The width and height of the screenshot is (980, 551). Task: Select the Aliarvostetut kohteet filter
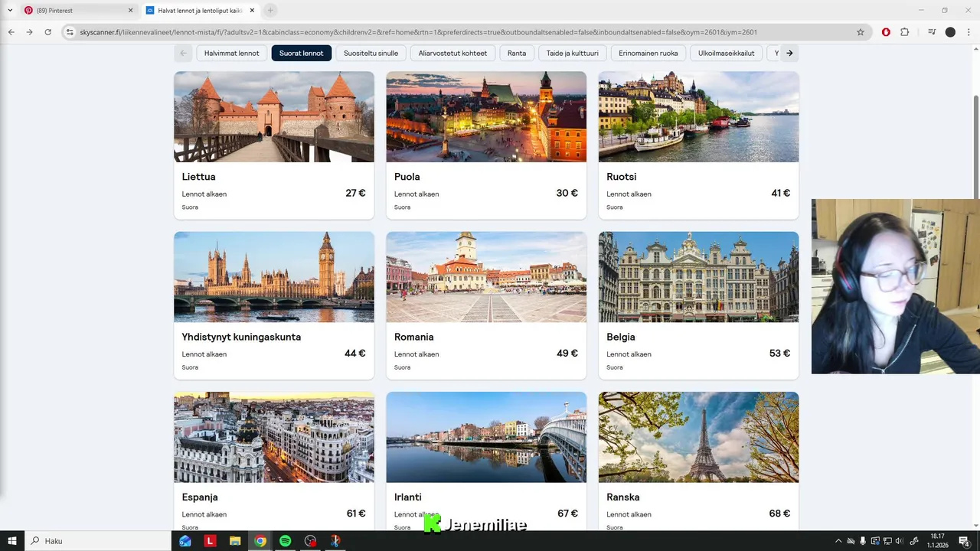452,53
